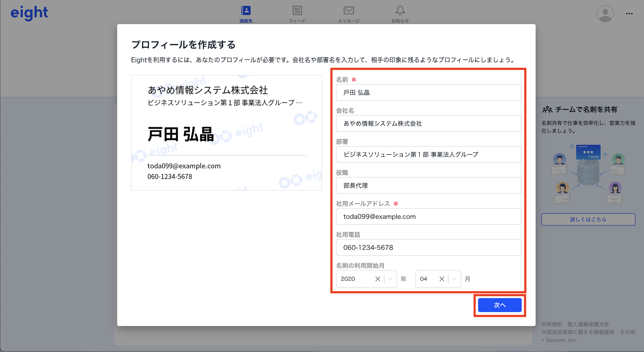
Task: Open the 利用規約 terms link
Action: (x=551, y=324)
